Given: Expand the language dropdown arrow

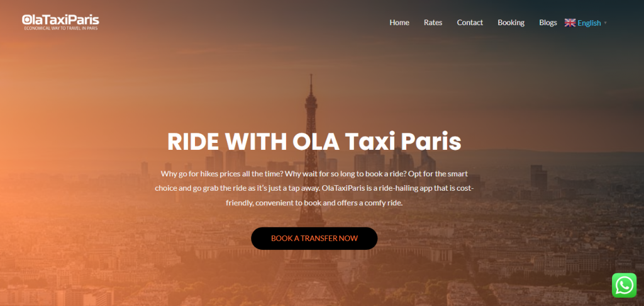Looking at the screenshot, I should (606, 23).
